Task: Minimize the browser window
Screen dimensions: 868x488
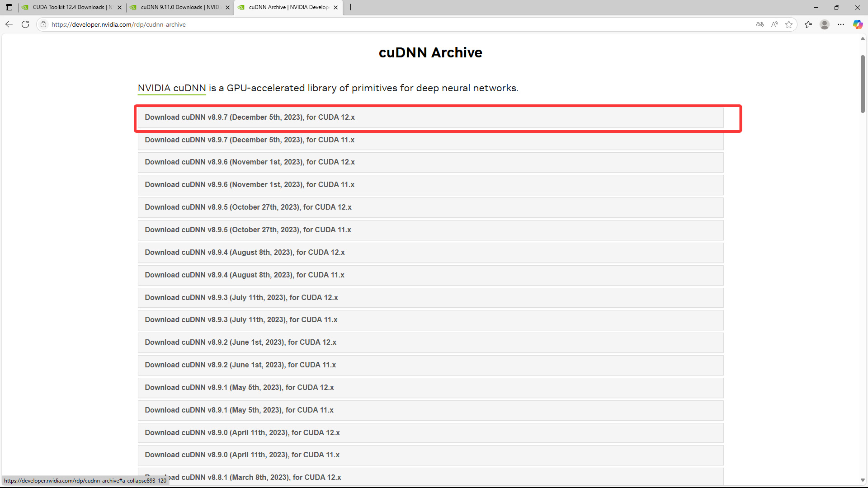Action: click(x=816, y=7)
